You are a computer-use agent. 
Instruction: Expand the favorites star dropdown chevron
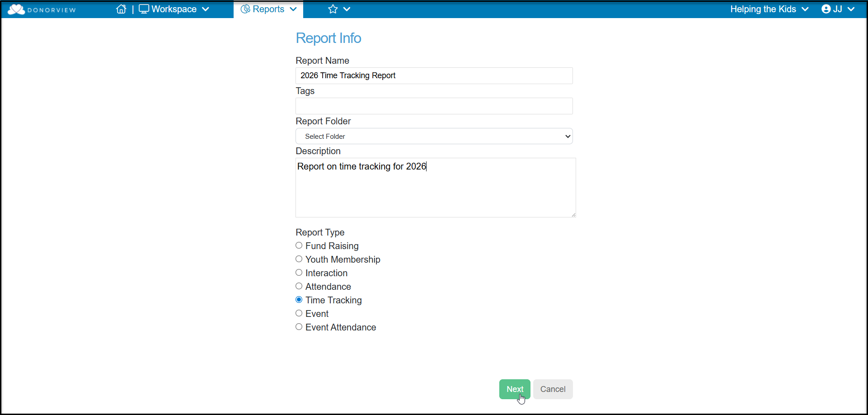coord(347,9)
